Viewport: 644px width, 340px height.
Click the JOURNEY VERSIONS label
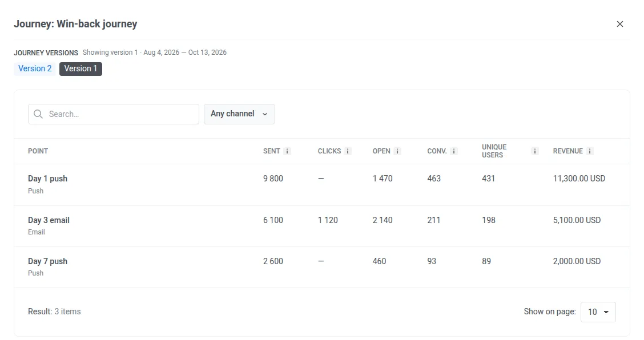(46, 53)
